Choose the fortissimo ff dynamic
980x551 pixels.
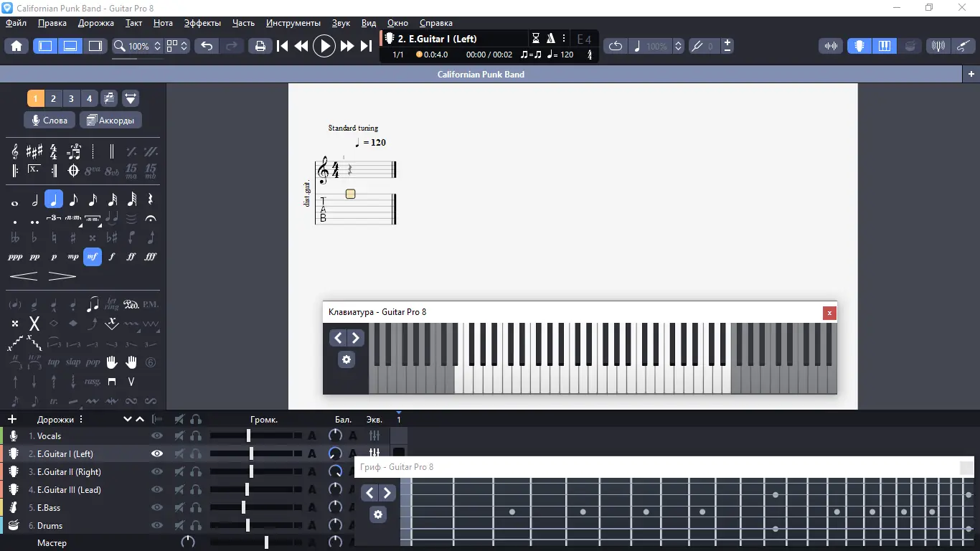[x=131, y=257]
